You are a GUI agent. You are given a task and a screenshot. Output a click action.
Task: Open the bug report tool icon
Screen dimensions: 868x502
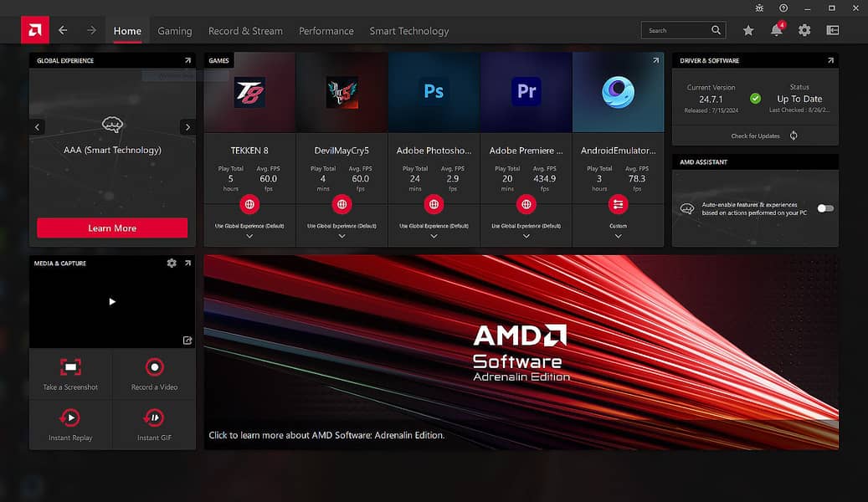click(x=759, y=8)
